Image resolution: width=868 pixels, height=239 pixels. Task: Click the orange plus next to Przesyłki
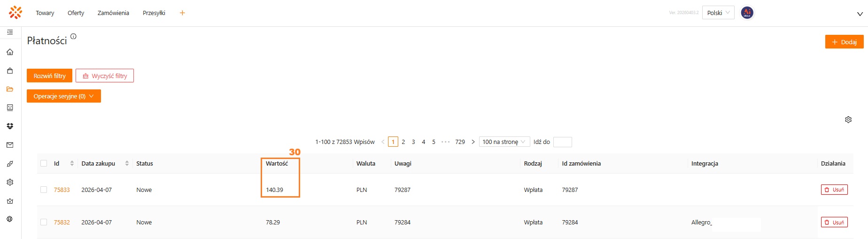tap(182, 13)
